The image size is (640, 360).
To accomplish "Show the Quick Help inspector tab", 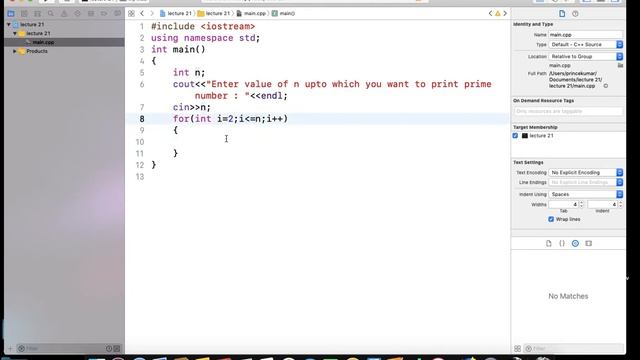I will tap(575, 13).
